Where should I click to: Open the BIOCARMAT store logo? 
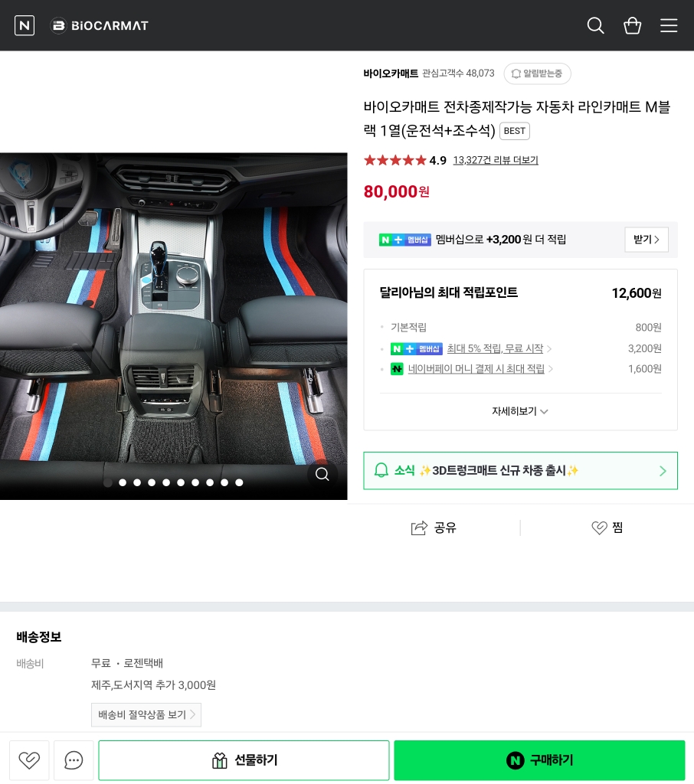[x=100, y=25]
